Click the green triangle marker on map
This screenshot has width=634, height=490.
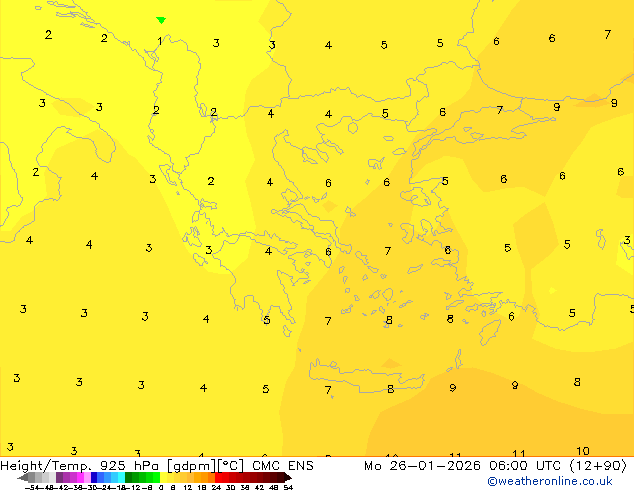[161, 20]
